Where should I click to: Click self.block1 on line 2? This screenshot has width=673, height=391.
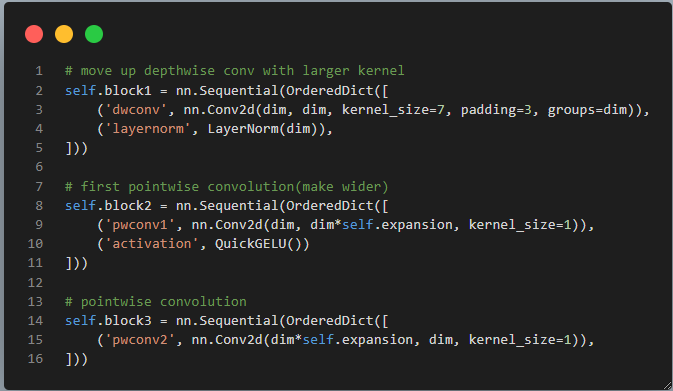coord(108,91)
